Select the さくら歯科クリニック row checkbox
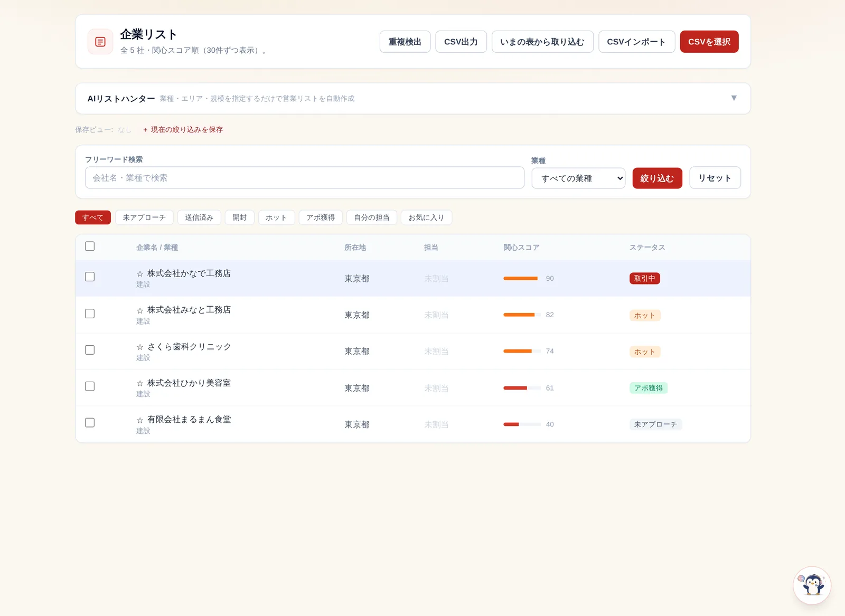The image size is (845, 616). click(x=90, y=350)
